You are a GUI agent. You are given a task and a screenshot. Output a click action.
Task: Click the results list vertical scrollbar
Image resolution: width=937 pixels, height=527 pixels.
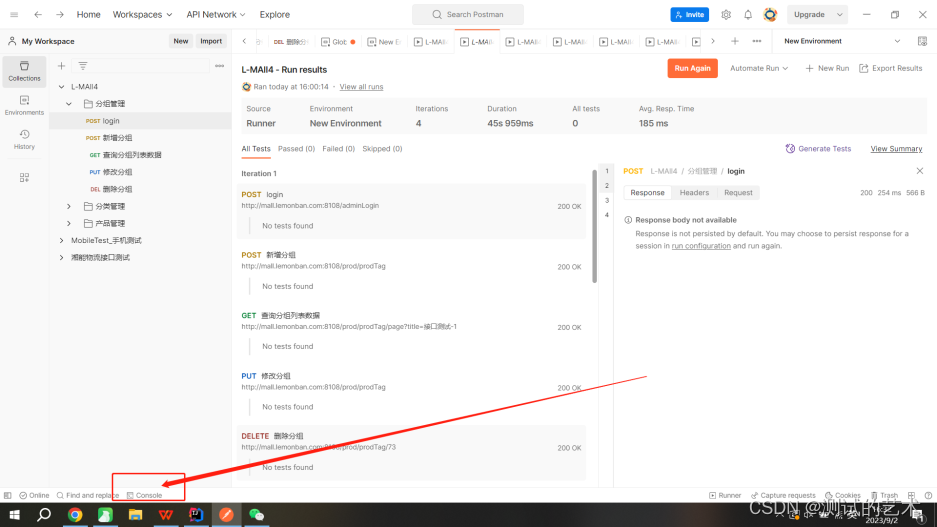[594, 226]
